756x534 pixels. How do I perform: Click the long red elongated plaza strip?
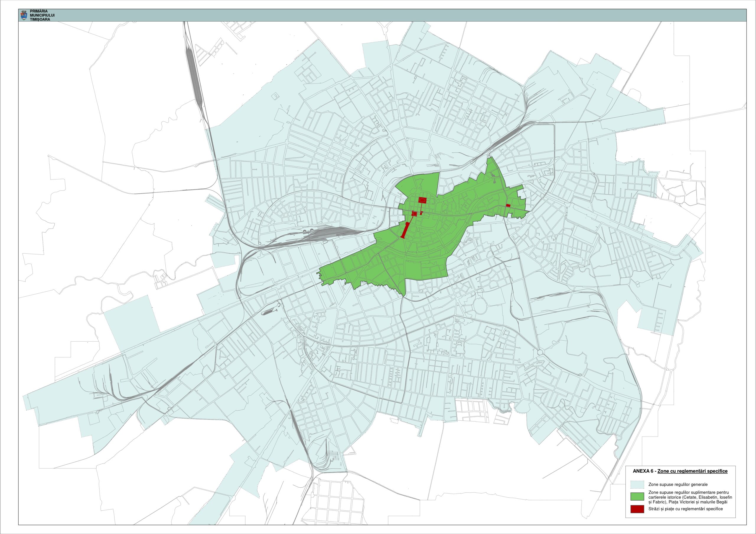[x=405, y=230]
